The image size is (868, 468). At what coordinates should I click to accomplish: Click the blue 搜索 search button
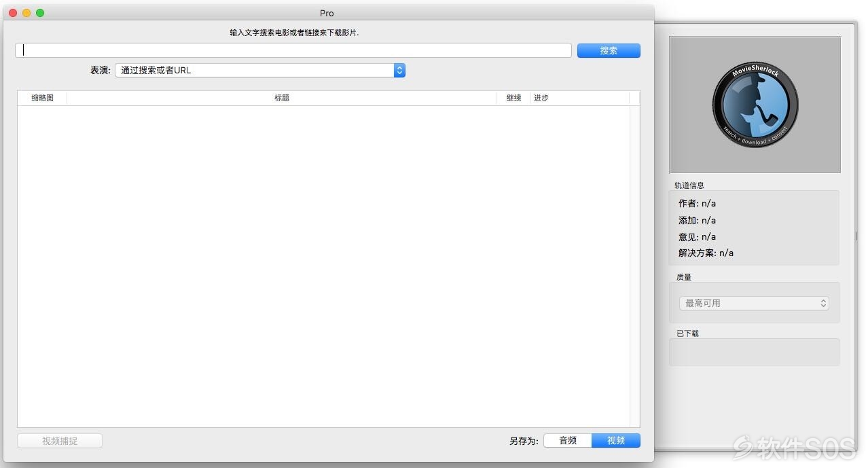[609, 50]
